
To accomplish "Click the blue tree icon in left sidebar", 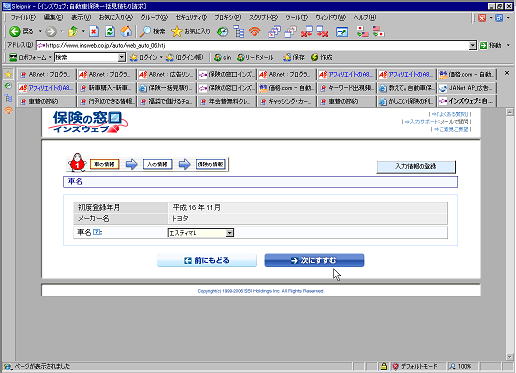I will [8, 98].
